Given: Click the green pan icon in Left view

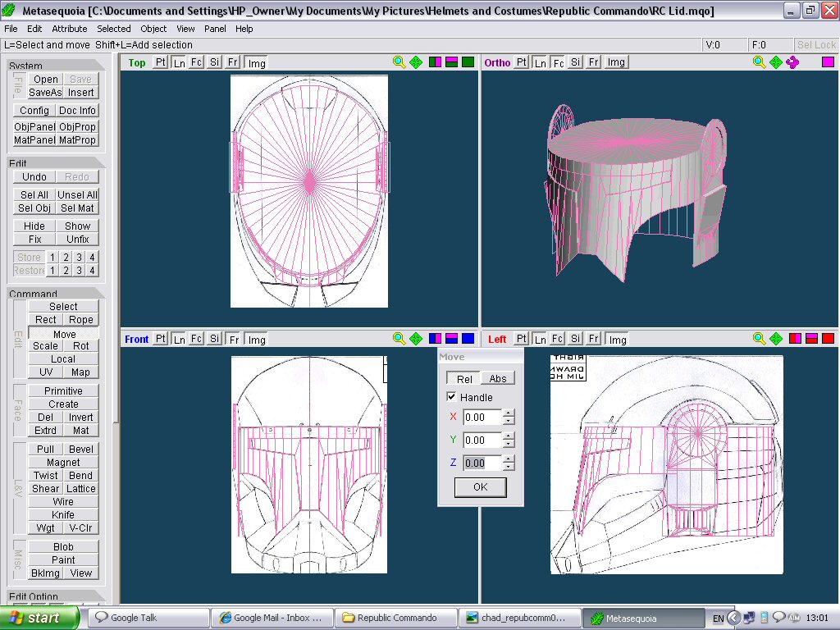Looking at the screenshot, I should click(x=776, y=339).
